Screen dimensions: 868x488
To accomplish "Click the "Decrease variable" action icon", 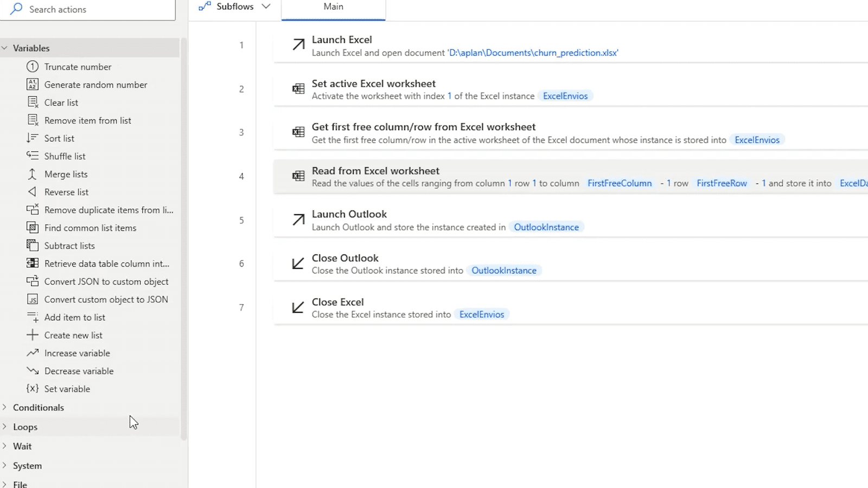I will click(x=32, y=371).
